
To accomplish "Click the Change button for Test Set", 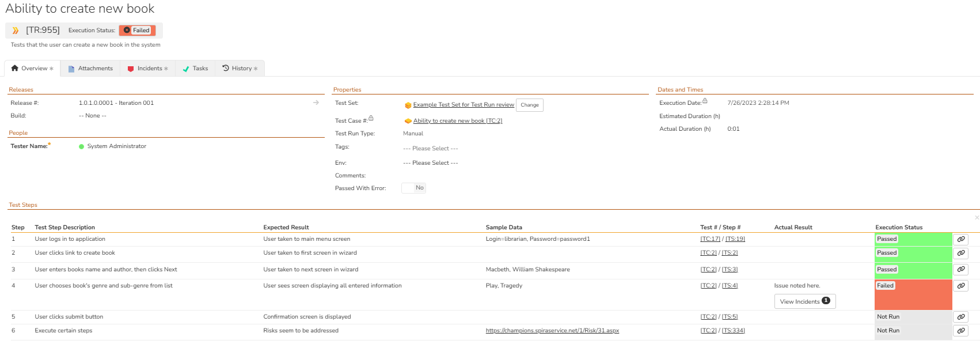I will point(529,105).
